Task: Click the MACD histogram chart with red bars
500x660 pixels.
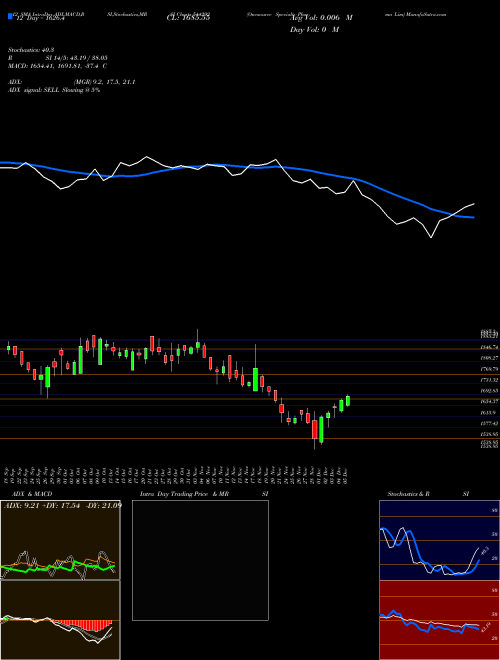Action: coord(60,620)
